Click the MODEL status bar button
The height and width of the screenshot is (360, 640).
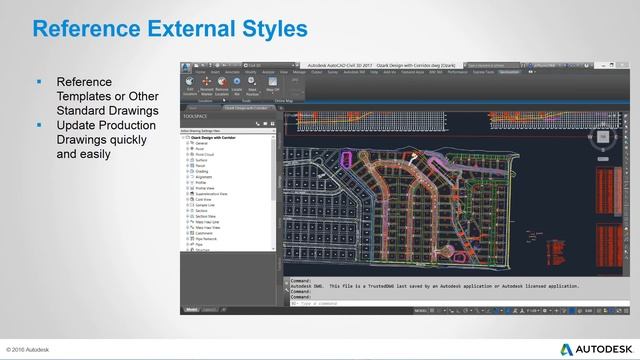(x=420, y=311)
